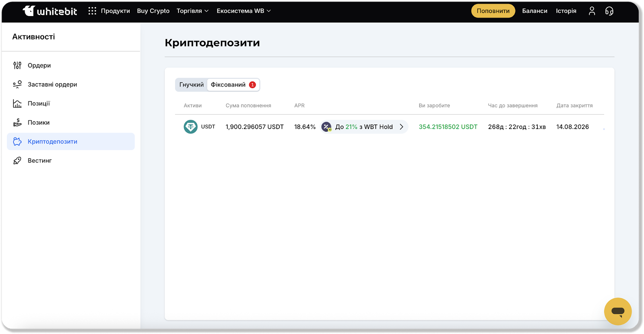Open Ордери in the sidebar
The height and width of the screenshot is (334, 644).
[x=39, y=66]
